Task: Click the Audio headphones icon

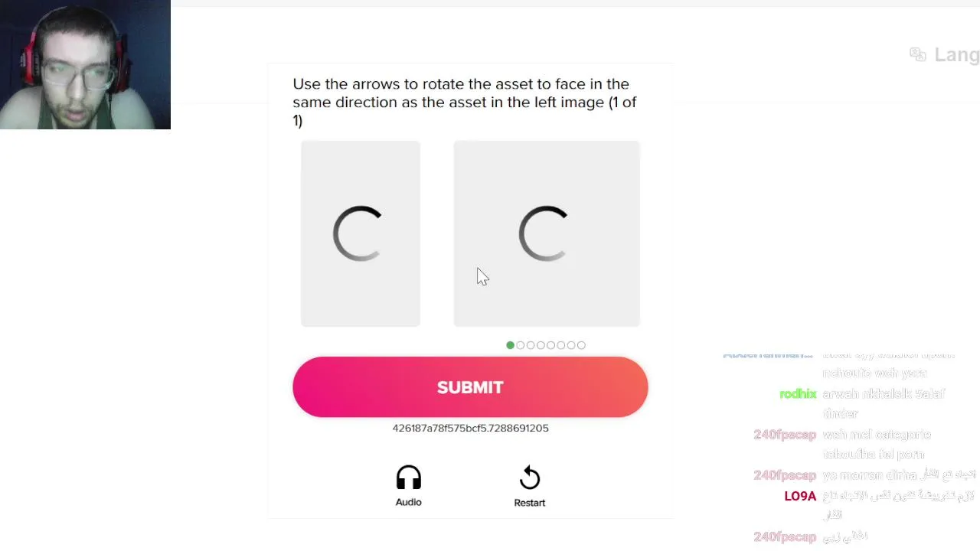Action: coord(408,478)
